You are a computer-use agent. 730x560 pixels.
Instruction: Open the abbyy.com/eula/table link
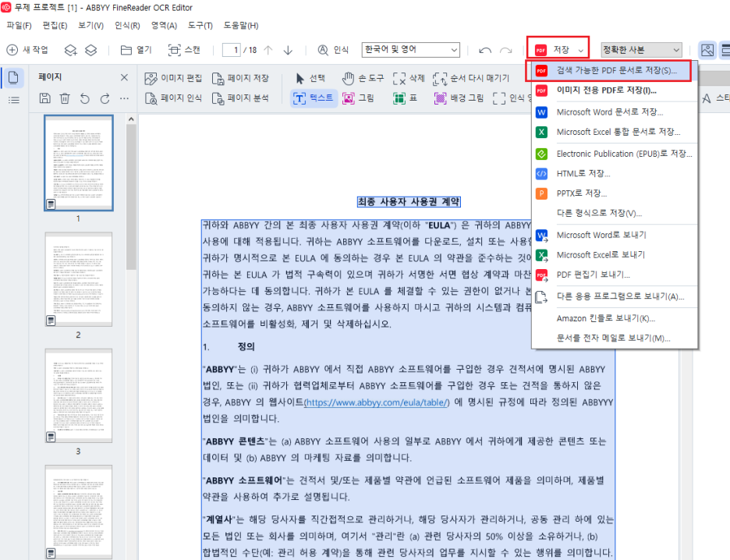point(376,402)
